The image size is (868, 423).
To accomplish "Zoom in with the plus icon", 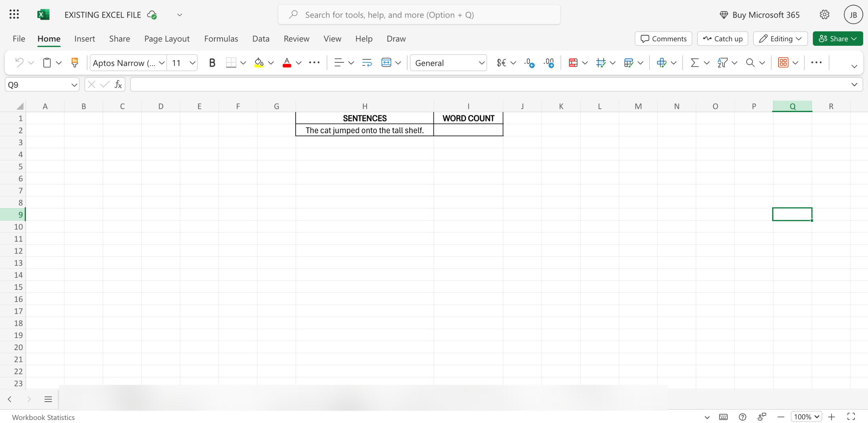I will (x=831, y=417).
